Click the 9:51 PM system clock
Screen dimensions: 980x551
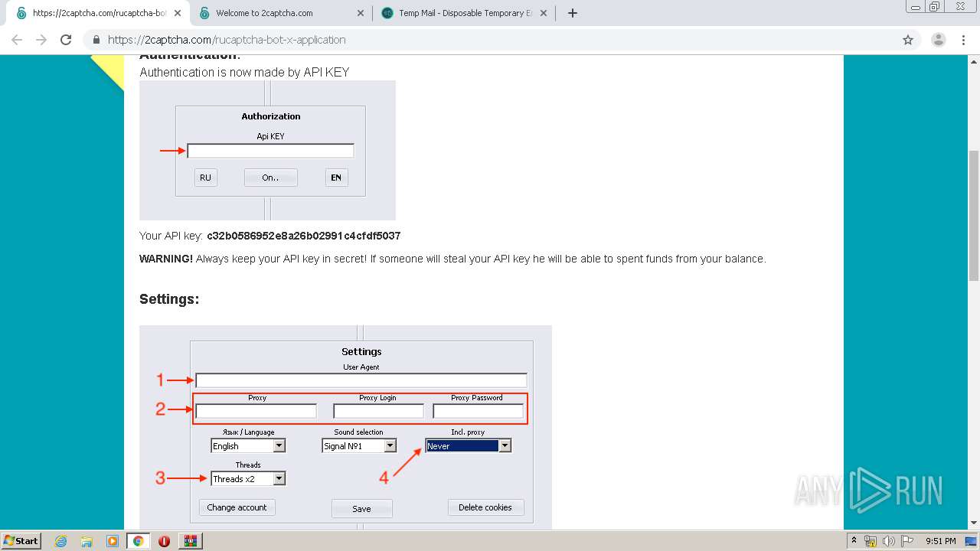click(x=940, y=541)
